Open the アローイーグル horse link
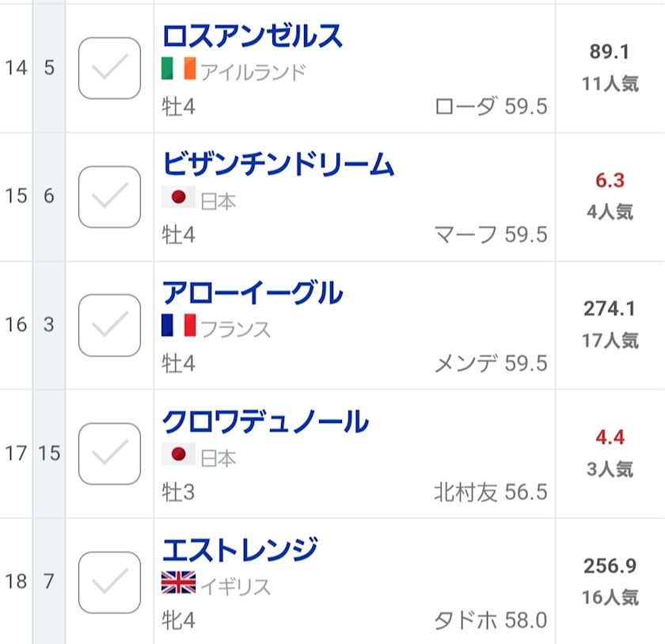665x644 pixels. click(x=252, y=293)
